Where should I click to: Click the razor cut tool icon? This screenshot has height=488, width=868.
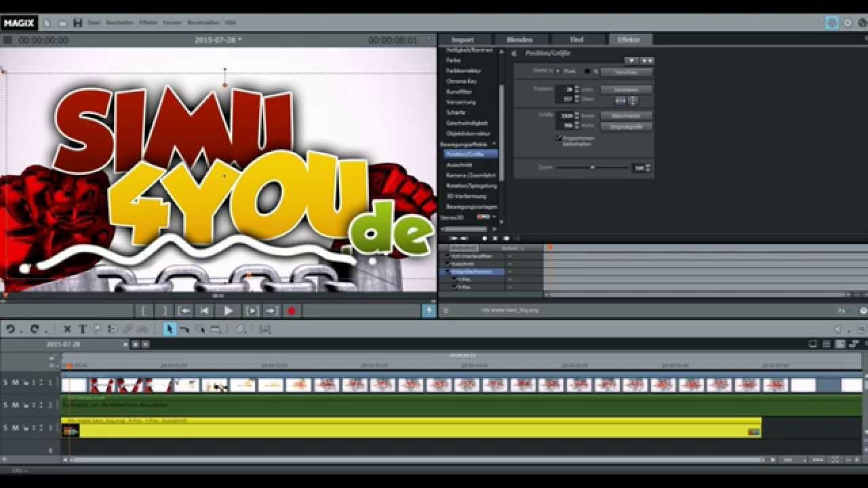pos(240,329)
